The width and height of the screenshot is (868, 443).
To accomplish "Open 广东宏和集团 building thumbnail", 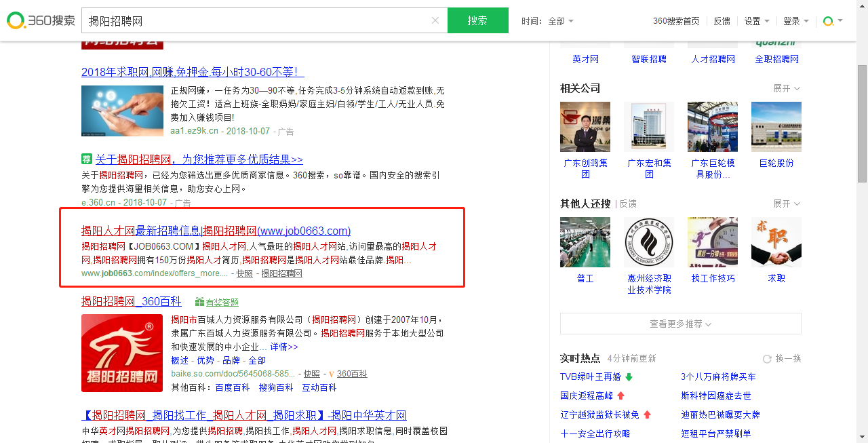I will click(x=649, y=127).
